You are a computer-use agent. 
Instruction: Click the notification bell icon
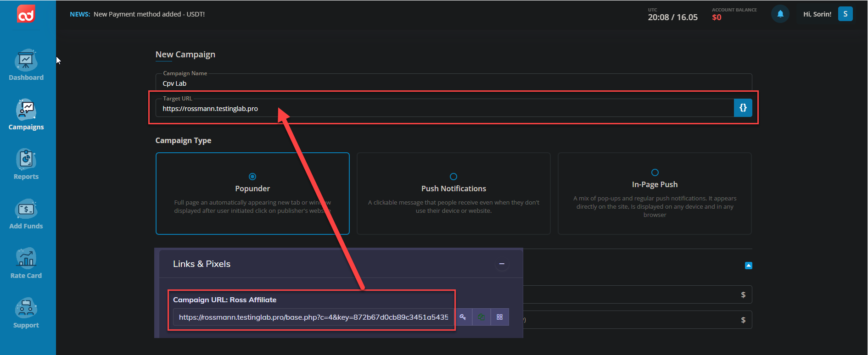point(780,14)
